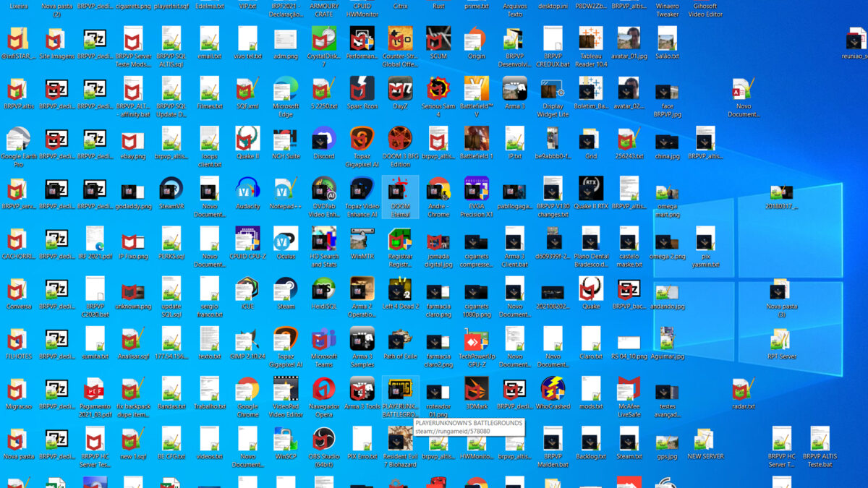This screenshot has width=868, height=488.
Task: Select the Quake II RTX icon
Action: [591, 189]
